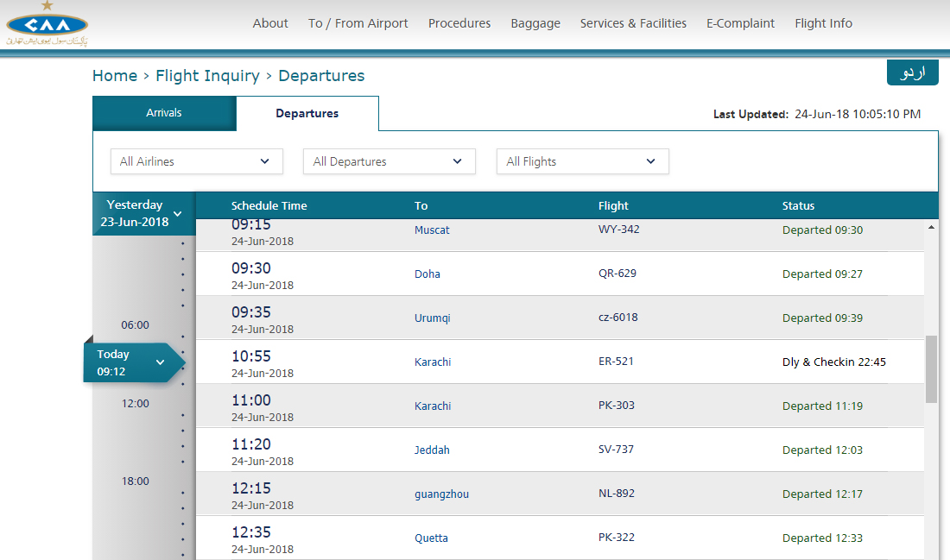950x560 pixels.
Task: Click schedule time 11:00
Action: [250, 400]
